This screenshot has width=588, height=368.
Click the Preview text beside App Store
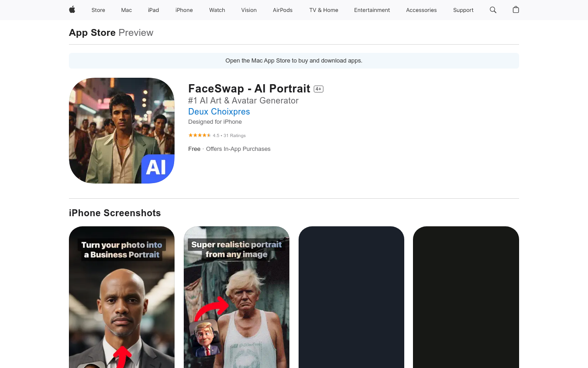[136, 33]
